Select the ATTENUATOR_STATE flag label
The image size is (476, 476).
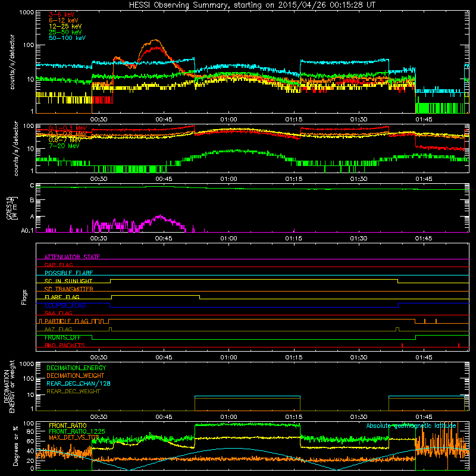tap(72, 257)
